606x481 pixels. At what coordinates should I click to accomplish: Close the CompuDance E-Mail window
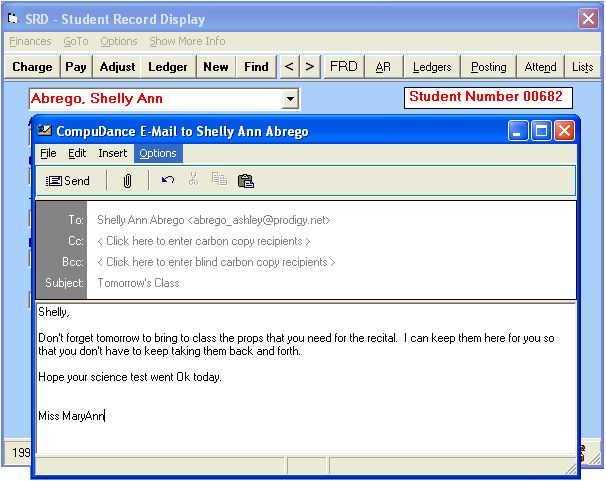[564, 131]
